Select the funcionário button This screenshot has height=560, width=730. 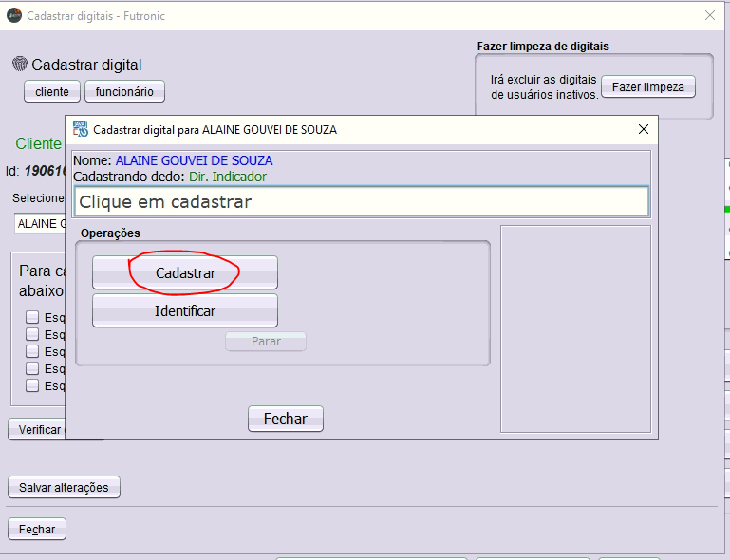pyautogui.click(x=124, y=91)
